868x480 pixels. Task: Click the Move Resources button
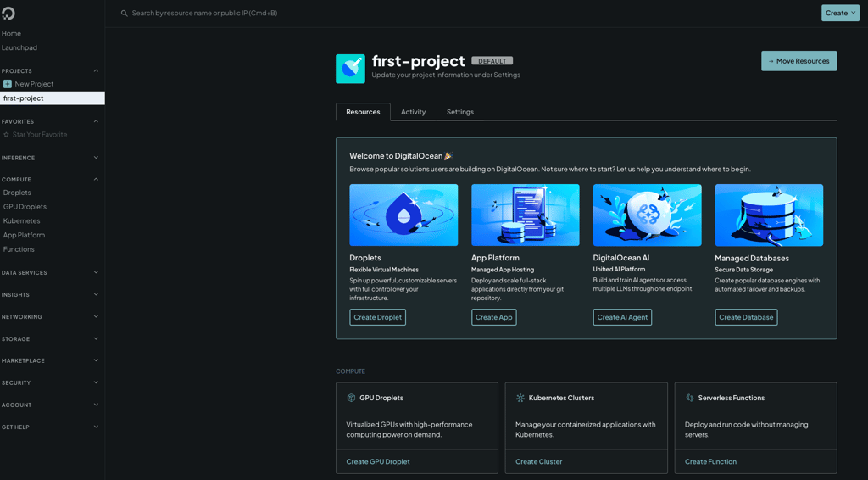click(798, 61)
